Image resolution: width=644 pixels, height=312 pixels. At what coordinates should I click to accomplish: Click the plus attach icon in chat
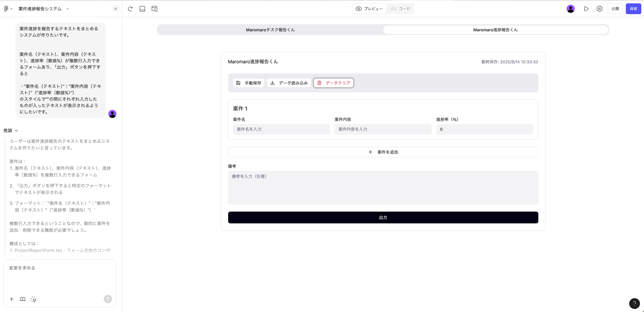12,299
